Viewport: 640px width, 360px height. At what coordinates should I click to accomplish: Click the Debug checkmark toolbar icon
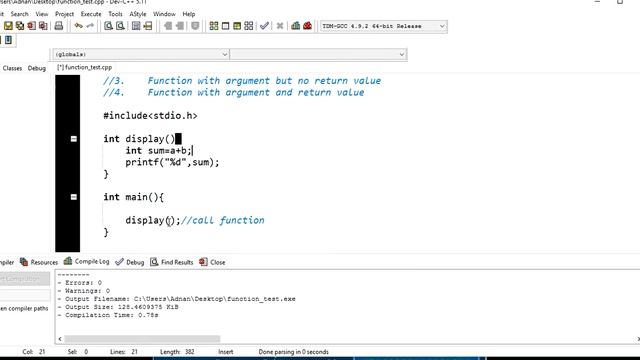tap(264, 26)
